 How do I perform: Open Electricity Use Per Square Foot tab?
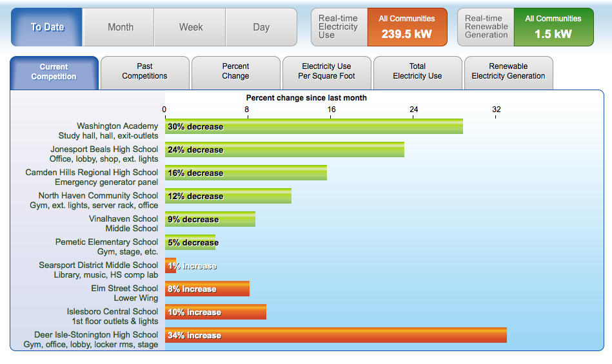coord(326,72)
